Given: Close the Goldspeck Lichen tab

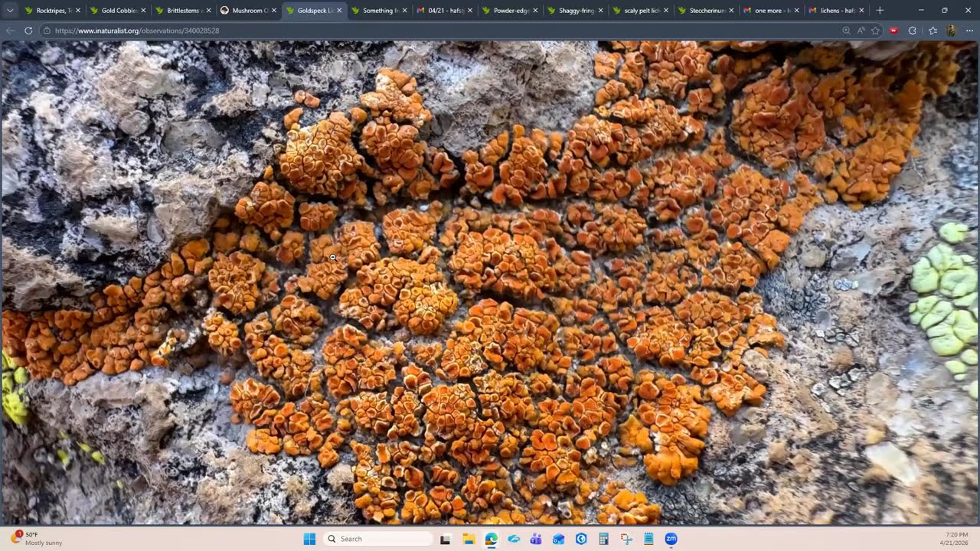Looking at the screenshot, I should click(339, 11).
